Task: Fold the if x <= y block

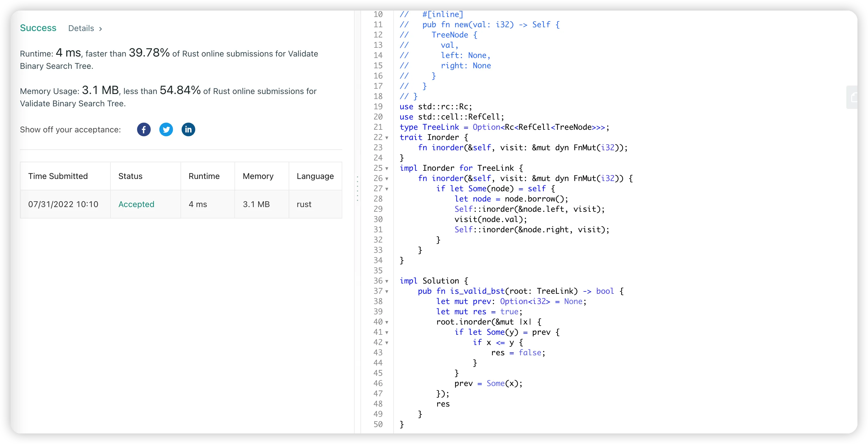Action: pos(387,343)
